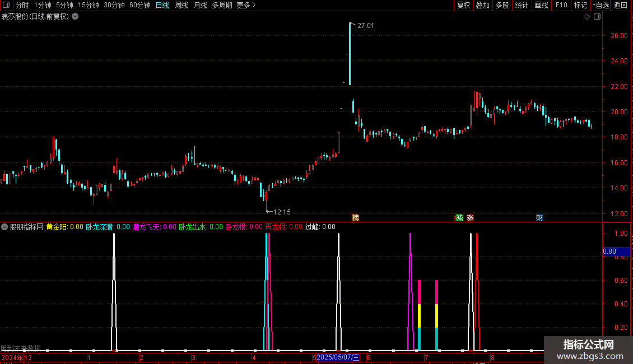Select the 15分钟 period
The image size is (633, 364).
click(x=89, y=5)
